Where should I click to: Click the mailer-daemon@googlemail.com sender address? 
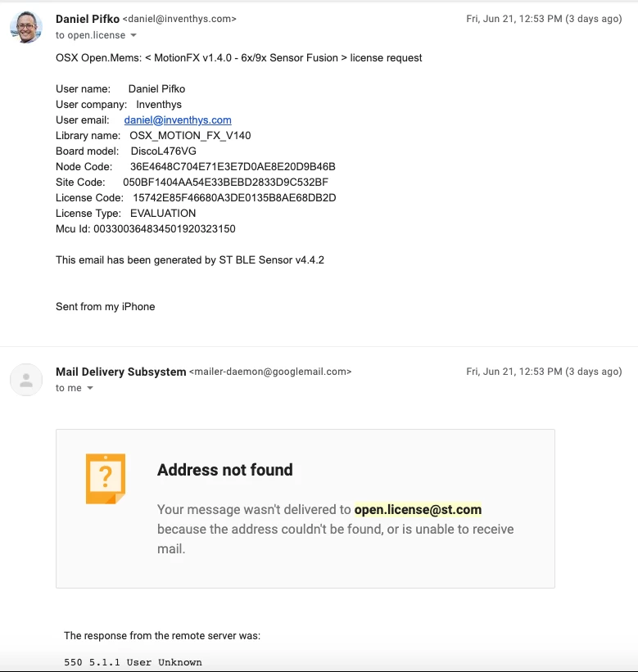pyautogui.click(x=270, y=372)
